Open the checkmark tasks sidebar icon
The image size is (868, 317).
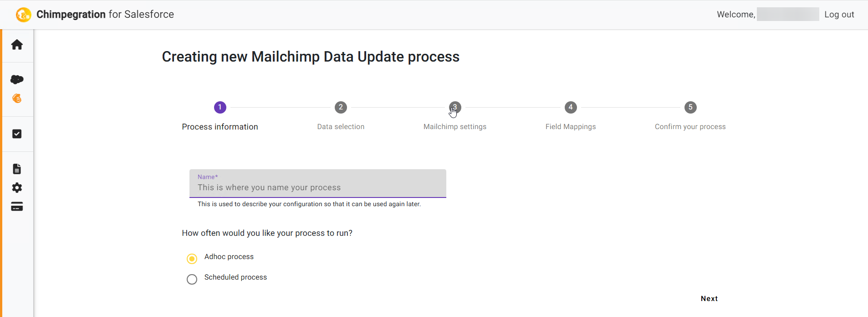(x=17, y=134)
